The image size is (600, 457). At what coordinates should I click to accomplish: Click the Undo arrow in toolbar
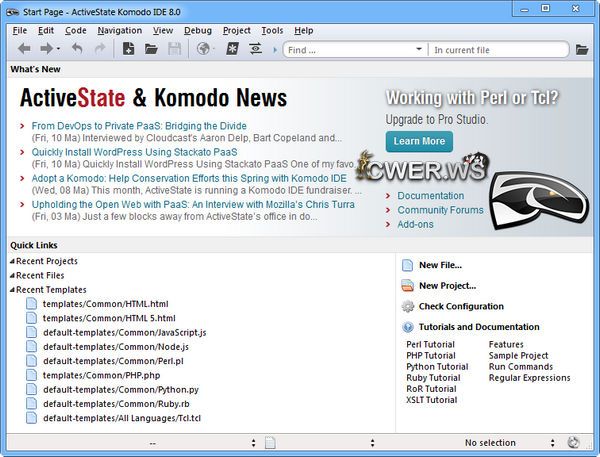pyautogui.click(x=77, y=49)
